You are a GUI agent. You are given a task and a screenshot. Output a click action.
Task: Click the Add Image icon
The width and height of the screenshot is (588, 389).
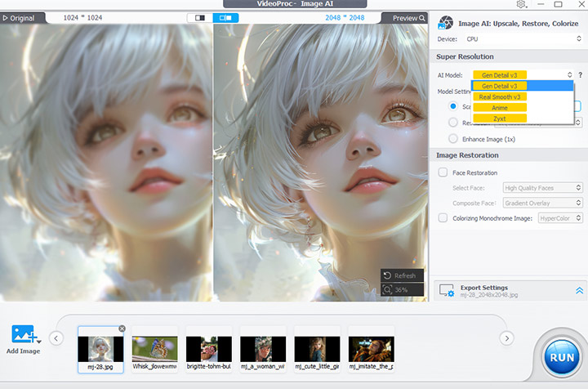point(25,336)
